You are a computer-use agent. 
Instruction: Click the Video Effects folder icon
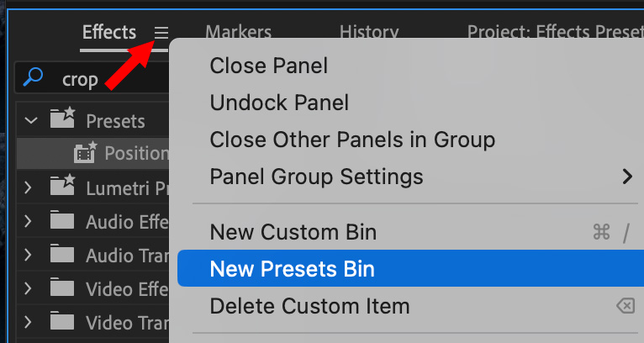[x=63, y=288]
